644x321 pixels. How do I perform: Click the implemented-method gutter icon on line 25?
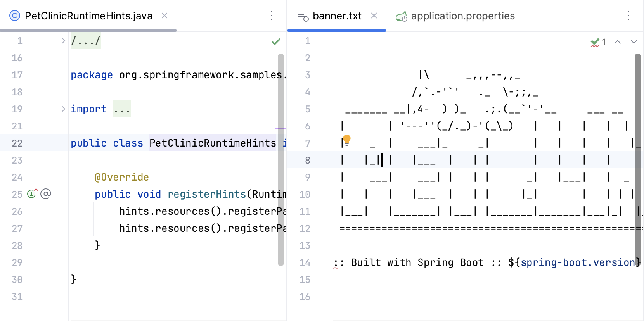[32, 193]
